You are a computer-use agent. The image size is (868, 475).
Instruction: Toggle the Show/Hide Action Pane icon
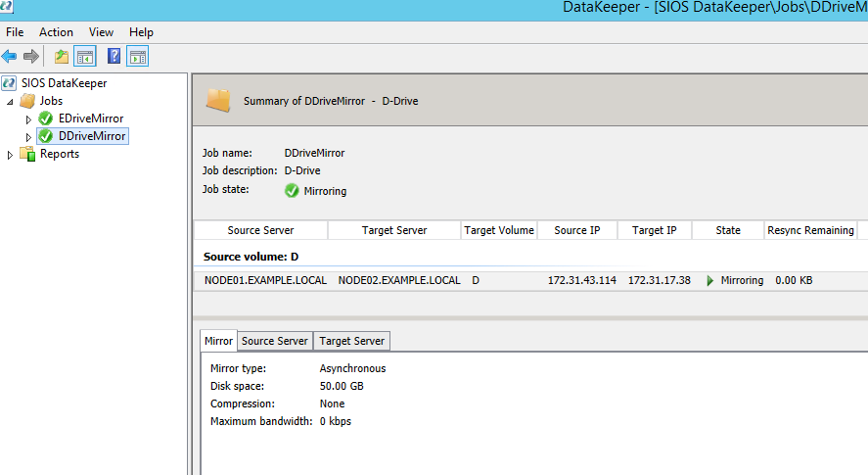137,56
